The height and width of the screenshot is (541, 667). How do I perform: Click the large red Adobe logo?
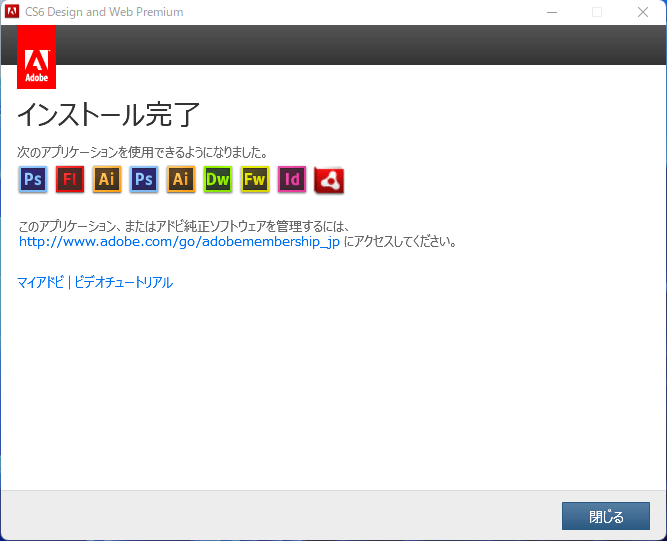(37, 57)
